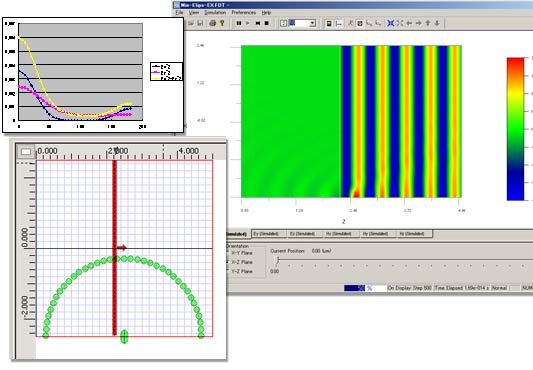Click the rainbow color scale legend bar
533x370 pixels.
(515, 129)
